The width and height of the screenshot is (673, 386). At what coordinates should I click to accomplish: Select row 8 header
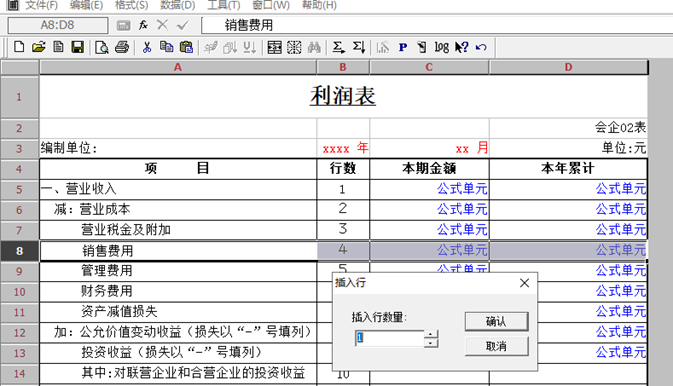[19, 251]
